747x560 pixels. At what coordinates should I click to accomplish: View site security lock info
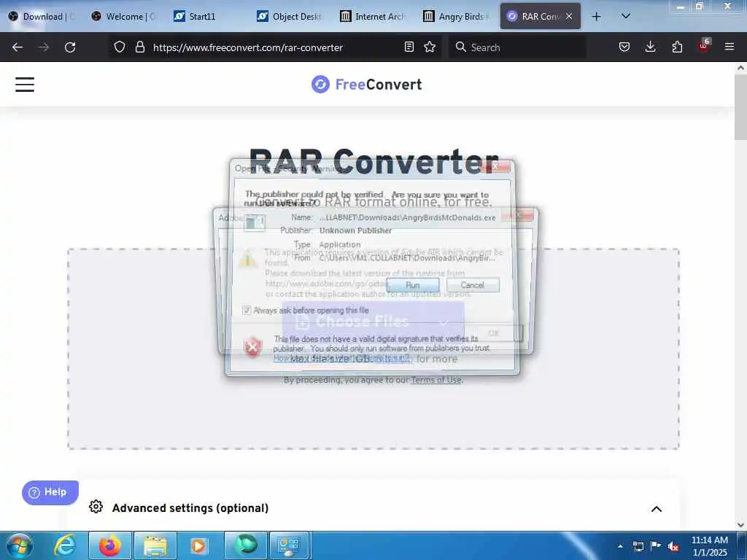tap(139, 47)
